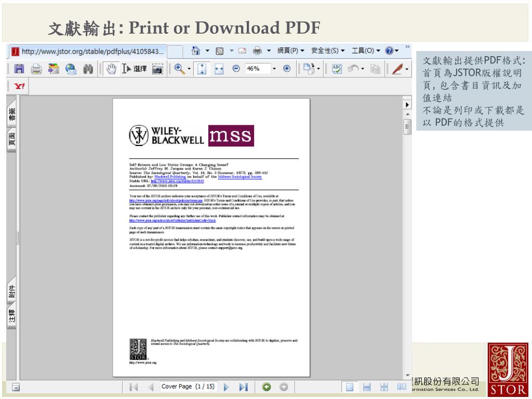Fit page height in window
532x399 pixels.
(202, 69)
